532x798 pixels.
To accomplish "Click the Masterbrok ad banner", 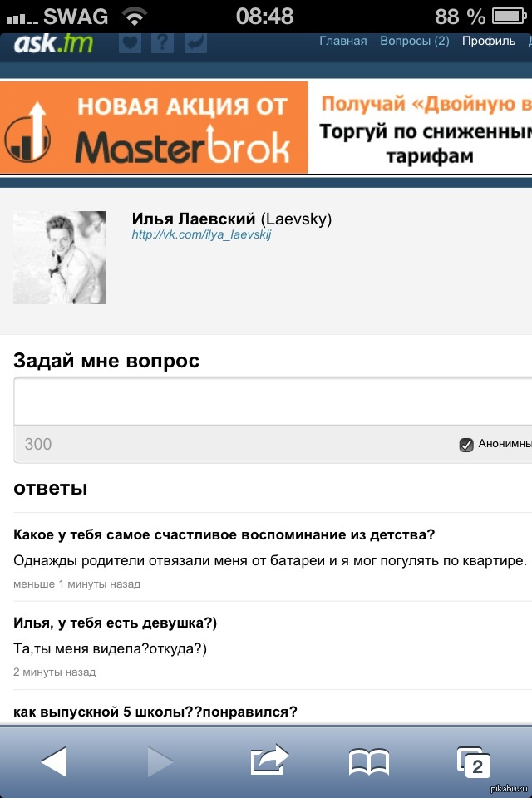I will pyautogui.click(x=266, y=127).
